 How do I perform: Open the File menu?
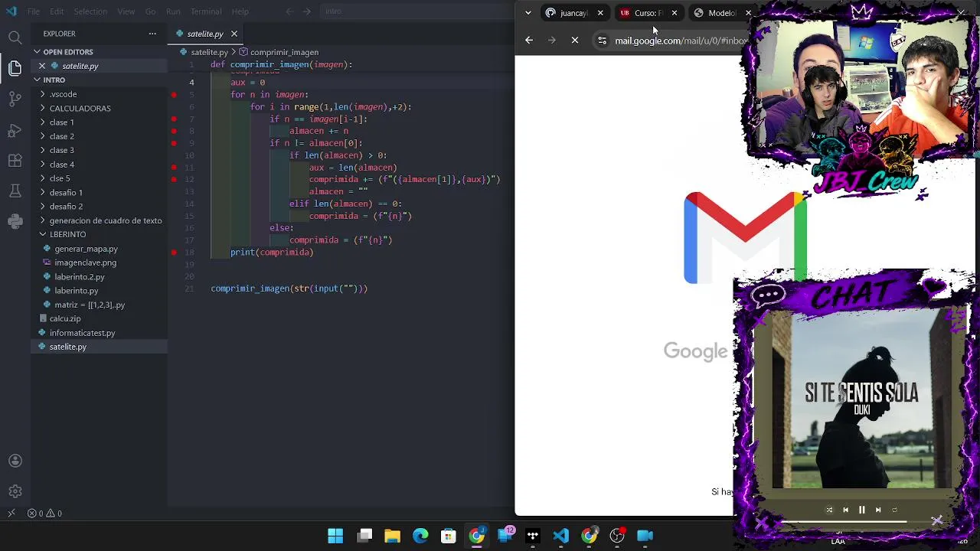tap(34, 11)
